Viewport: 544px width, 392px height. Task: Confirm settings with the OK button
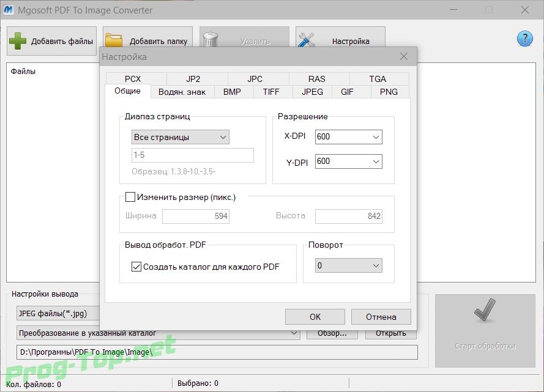tap(315, 317)
